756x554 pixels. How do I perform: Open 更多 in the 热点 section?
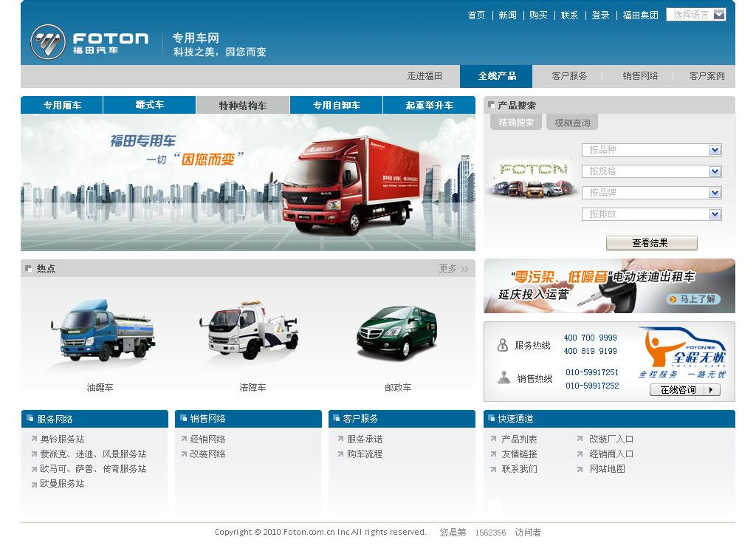(x=453, y=269)
